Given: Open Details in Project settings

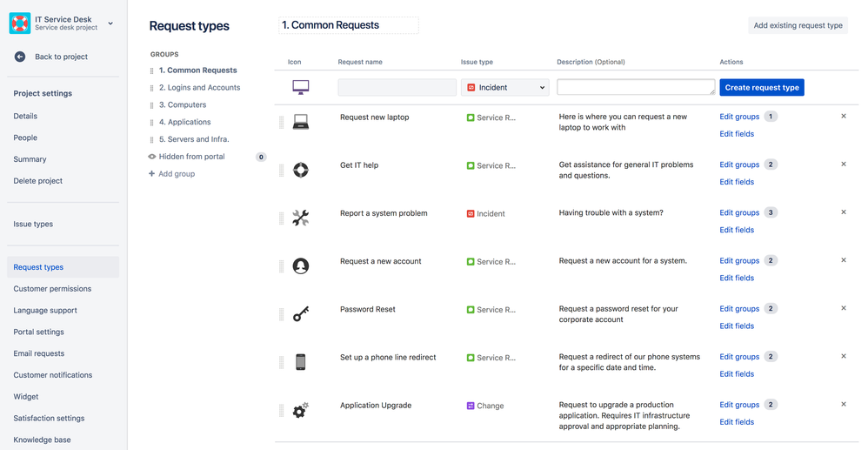Looking at the screenshot, I should (x=25, y=116).
